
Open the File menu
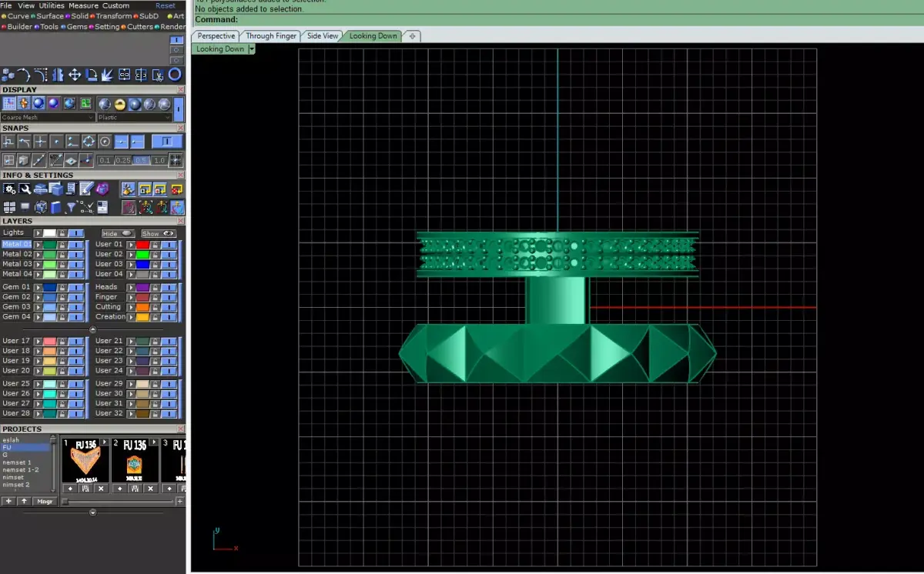(6, 5)
